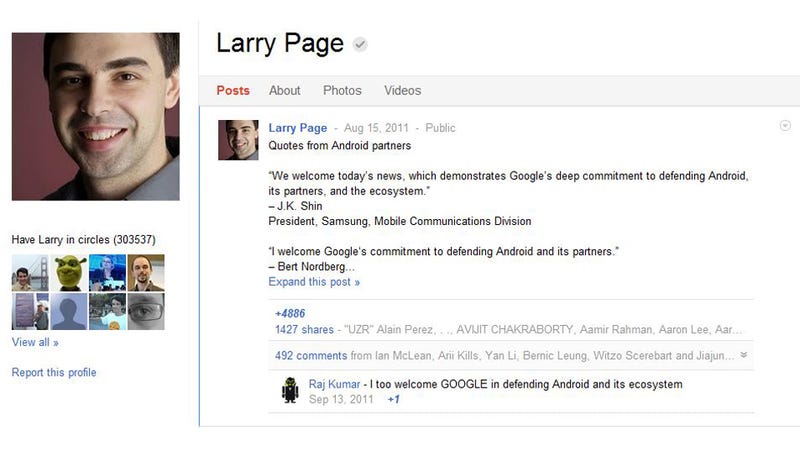Click the Have Larry in circles (303537) text
This screenshot has height=450, width=800.
pyautogui.click(x=84, y=240)
